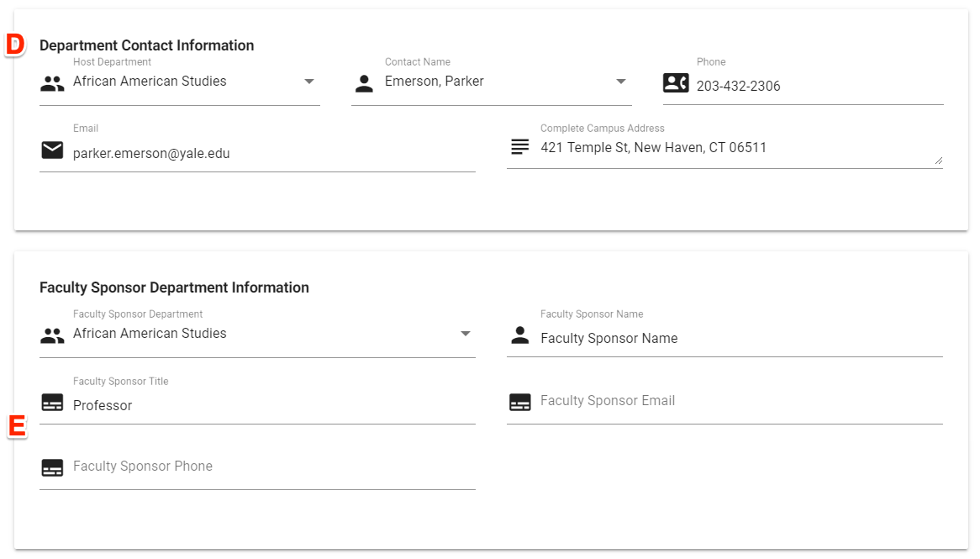The height and width of the screenshot is (559, 980).
Task: Open the Faculty Sponsor Department dropdown arrow
Action: pos(465,334)
